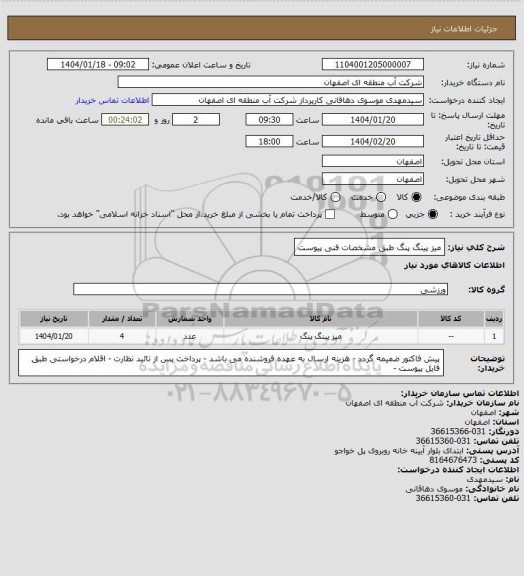
Task: Click the delivery city field اصفهان
Action: [373, 179]
